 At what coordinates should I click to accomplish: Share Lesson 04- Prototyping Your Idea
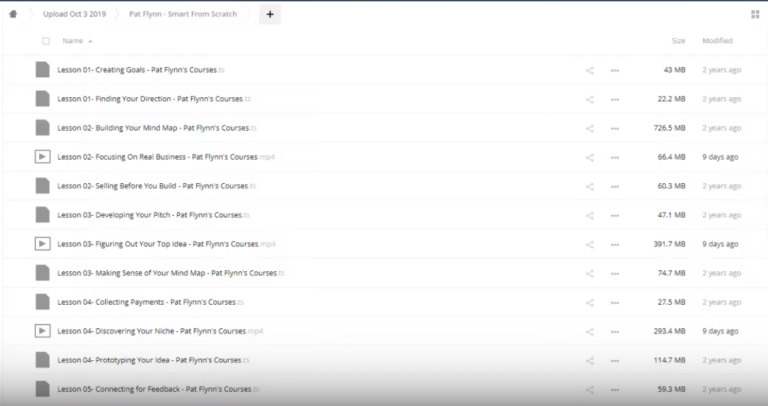pos(590,360)
